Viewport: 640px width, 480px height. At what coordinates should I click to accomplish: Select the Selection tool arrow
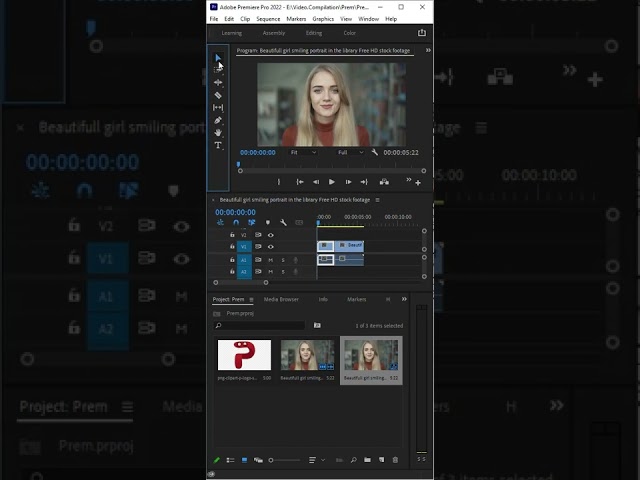[x=218, y=58]
